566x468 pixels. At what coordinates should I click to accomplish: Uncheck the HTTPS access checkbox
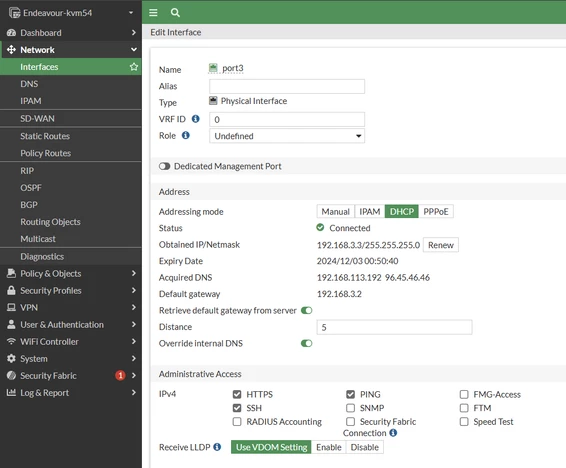pos(237,394)
